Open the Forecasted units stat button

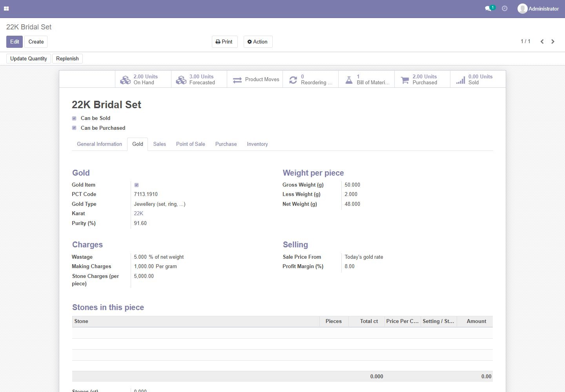pos(199,79)
